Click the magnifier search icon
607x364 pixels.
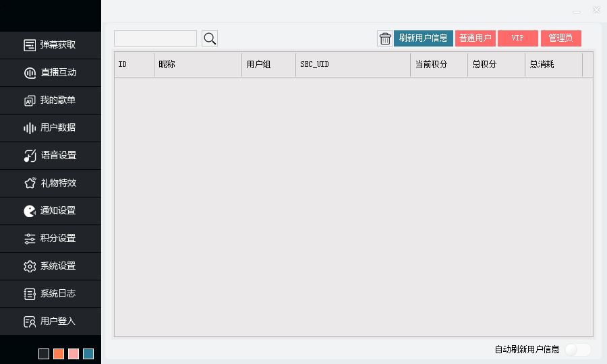click(x=210, y=38)
